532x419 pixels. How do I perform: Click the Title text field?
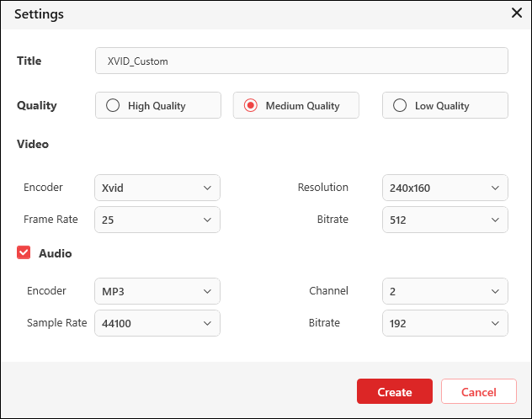301,61
